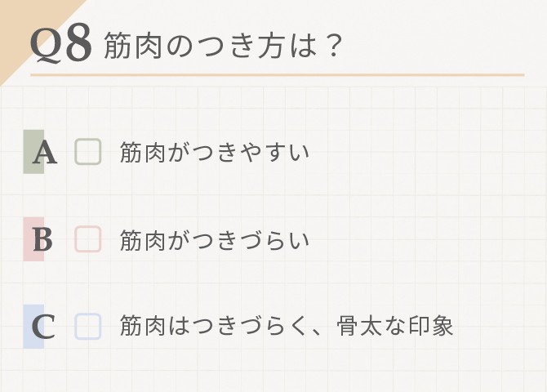Click the digit 8 in Q8 label

[x=79, y=43]
